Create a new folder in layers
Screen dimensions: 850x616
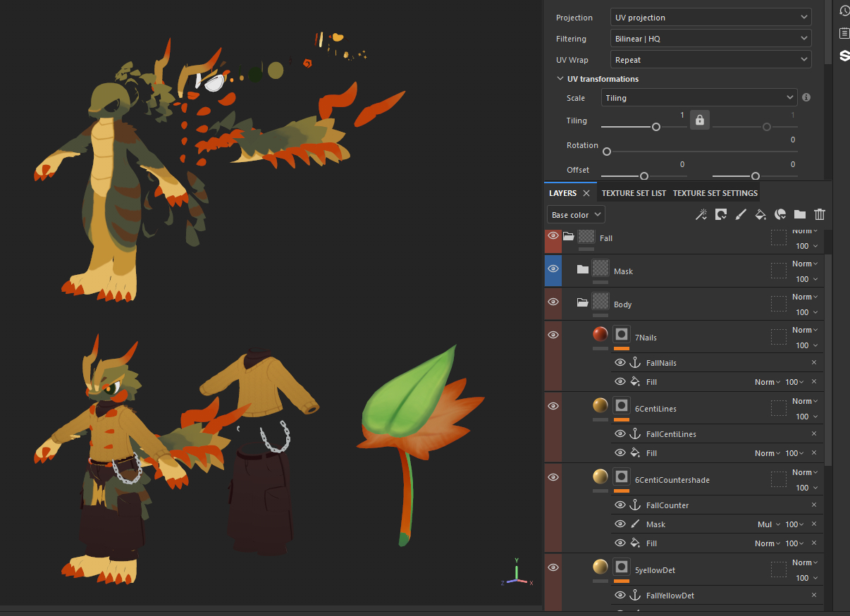(800, 215)
